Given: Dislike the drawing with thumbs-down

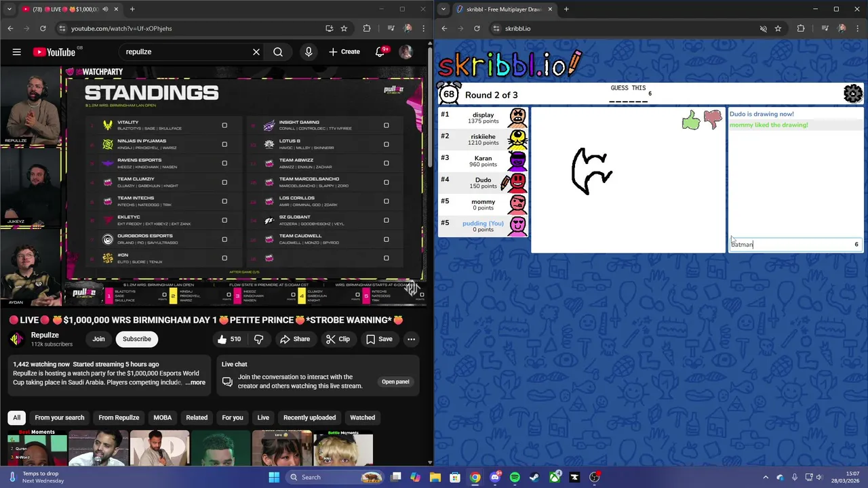Looking at the screenshot, I should click(x=713, y=119).
